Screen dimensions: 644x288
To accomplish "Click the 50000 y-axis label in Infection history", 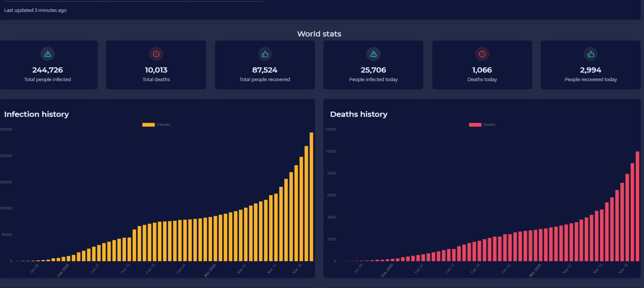I will pos(7,235).
